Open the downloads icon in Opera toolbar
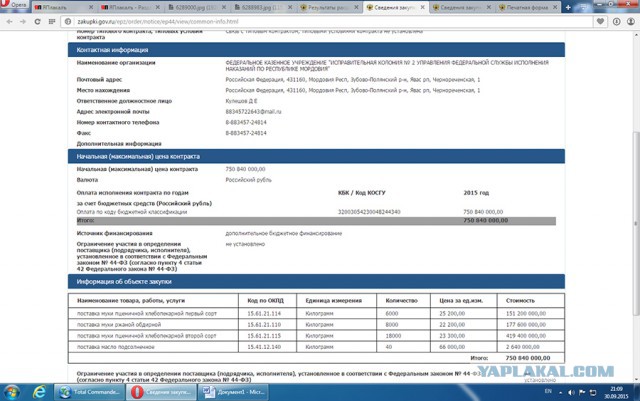The image size is (640, 401). (617, 22)
